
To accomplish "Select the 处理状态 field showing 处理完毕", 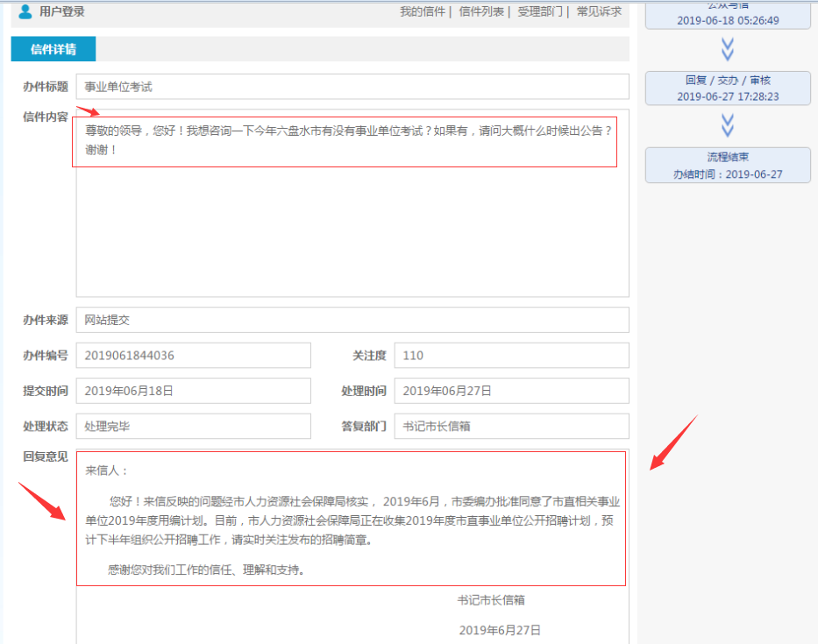I will pyautogui.click(x=193, y=427).
